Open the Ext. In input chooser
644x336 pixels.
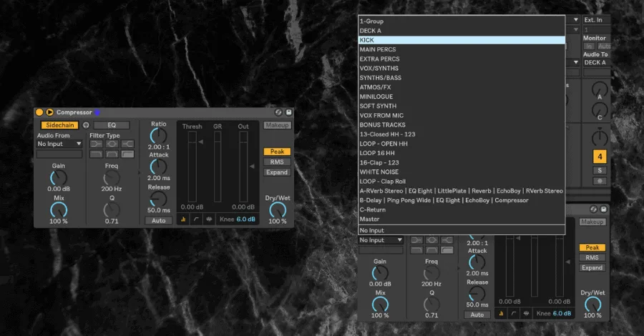coord(596,20)
